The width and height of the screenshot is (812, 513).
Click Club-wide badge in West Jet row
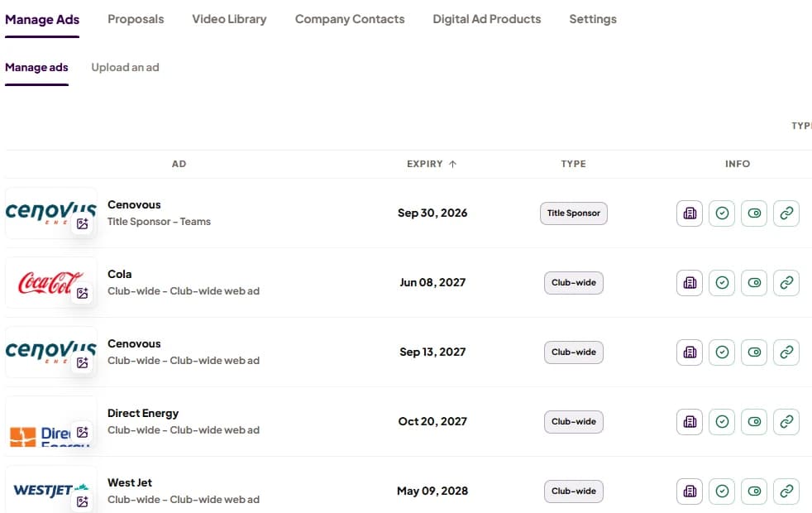pyautogui.click(x=574, y=491)
